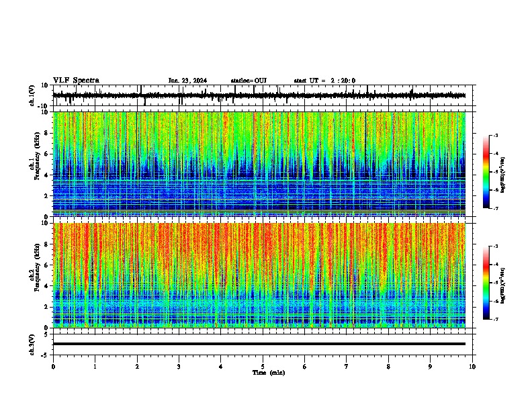This screenshot has height=411, width=532.
Task: Click the VLF Spectra title text
Action: tap(76, 81)
